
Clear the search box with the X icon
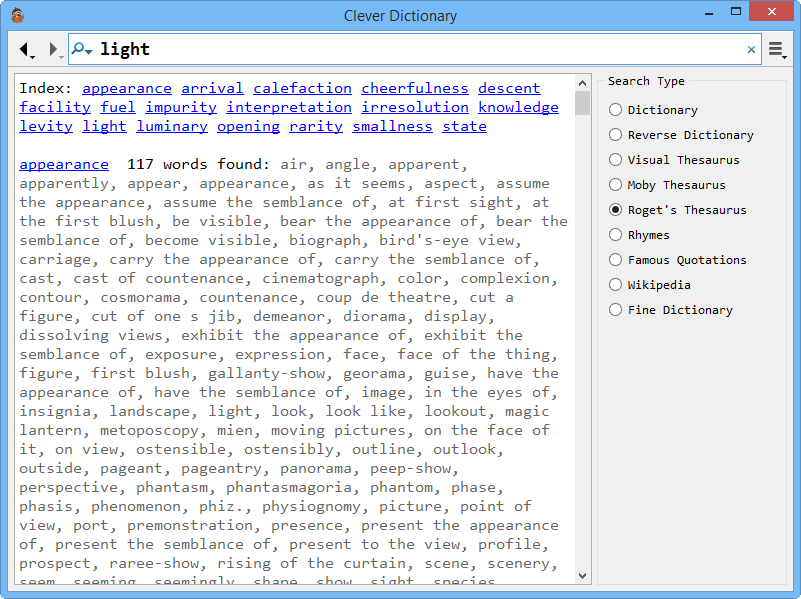[x=751, y=50]
